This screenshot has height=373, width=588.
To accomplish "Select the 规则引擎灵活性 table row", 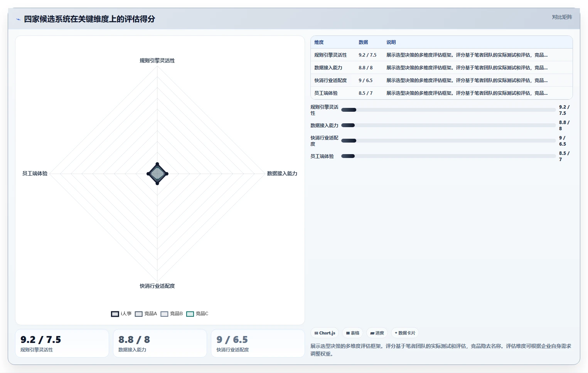I will [441, 55].
